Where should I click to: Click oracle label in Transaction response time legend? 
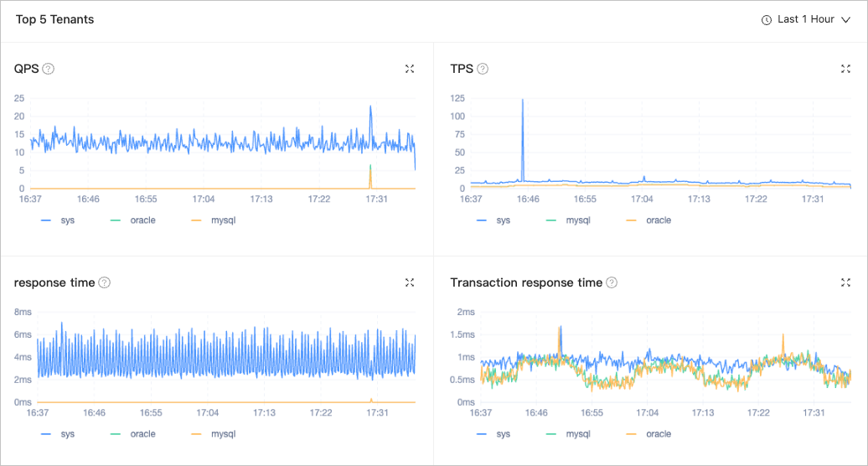659,434
